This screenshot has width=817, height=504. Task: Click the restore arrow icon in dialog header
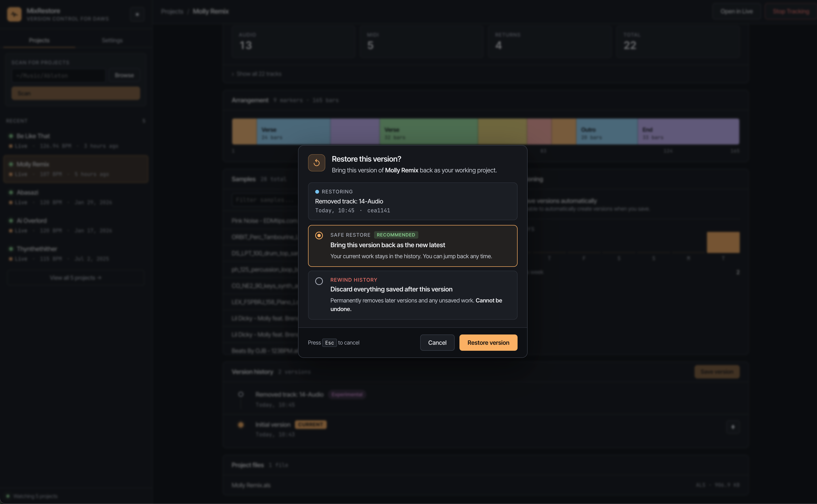(316, 163)
